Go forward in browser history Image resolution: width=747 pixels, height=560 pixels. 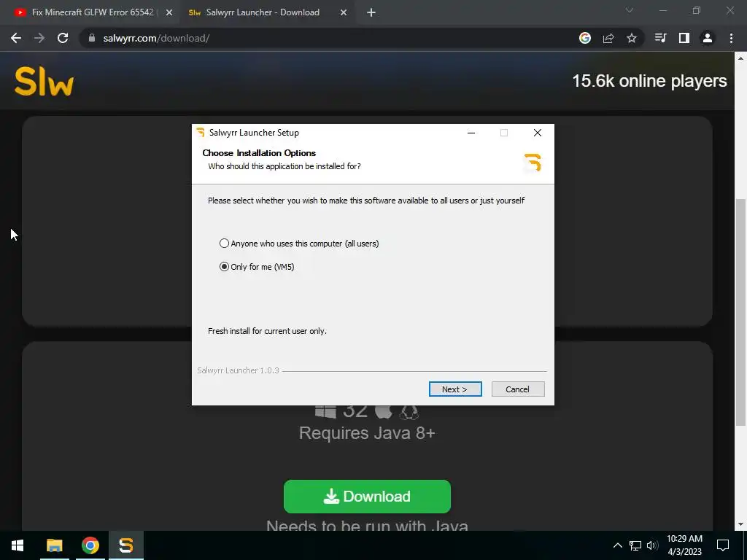click(39, 38)
